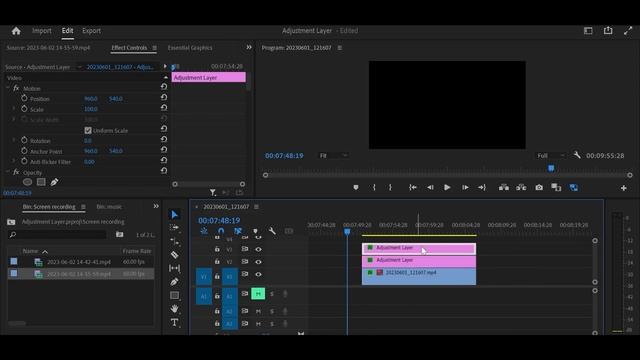
Task: Toggle V2 track output eye
Action: coord(258,262)
